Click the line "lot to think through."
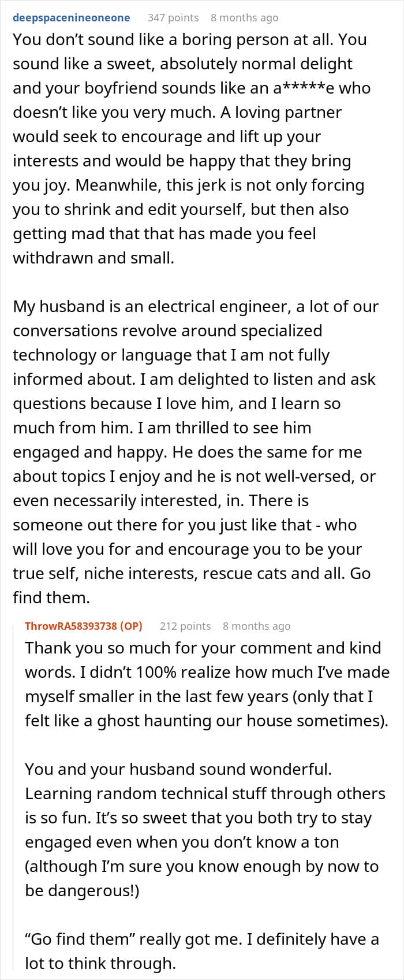This screenshot has width=404, height=980. [100, 963]
